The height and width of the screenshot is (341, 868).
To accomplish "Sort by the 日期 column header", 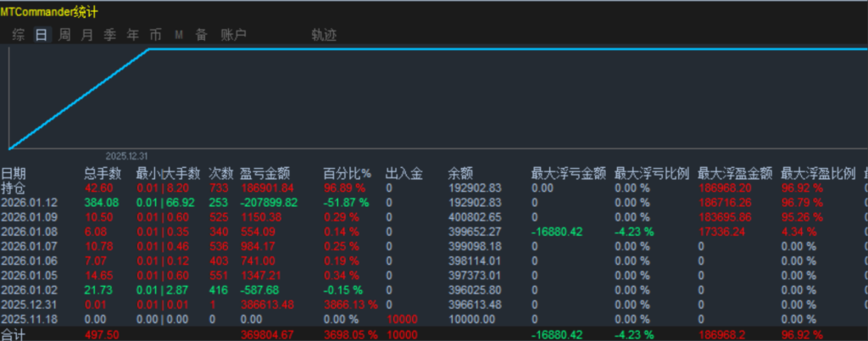I will [14, 174].
